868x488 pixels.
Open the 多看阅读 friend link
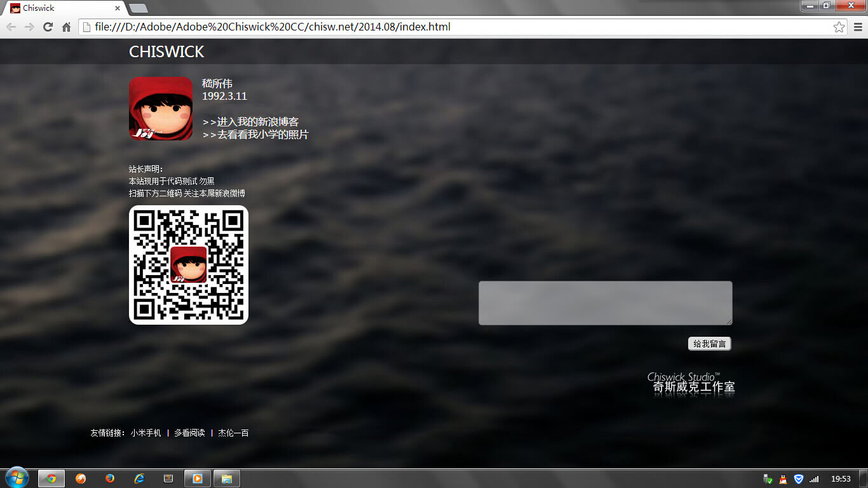[x=189, y=433]
